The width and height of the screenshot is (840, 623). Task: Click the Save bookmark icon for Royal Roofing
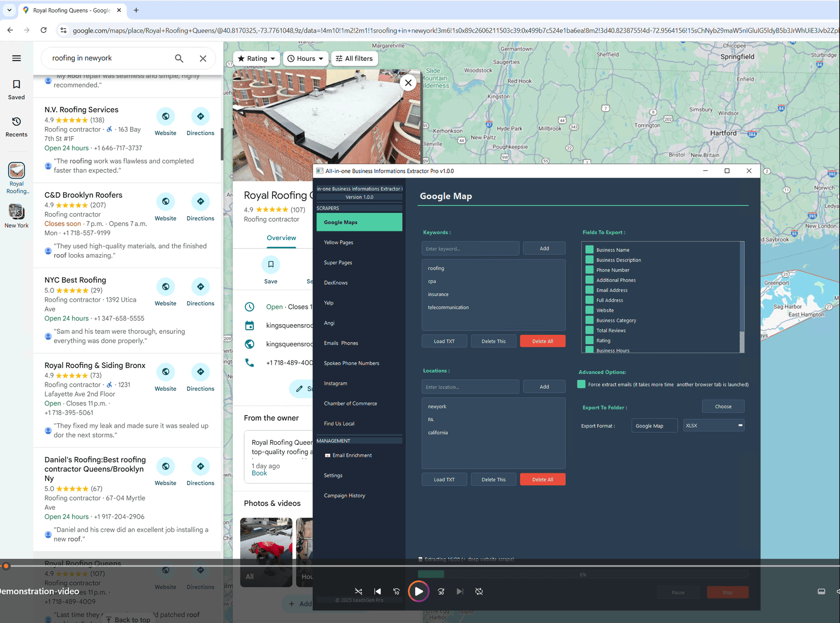click(270, 264)
